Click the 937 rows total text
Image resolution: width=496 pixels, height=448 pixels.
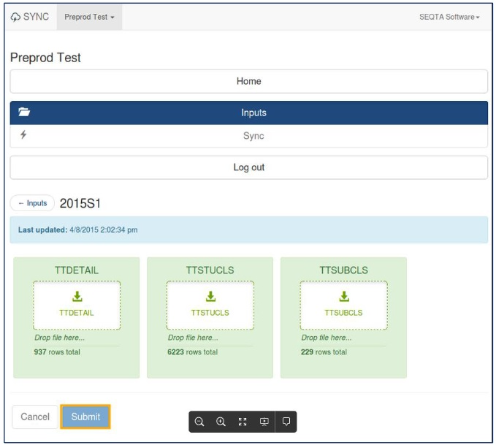tap(57, 352)
